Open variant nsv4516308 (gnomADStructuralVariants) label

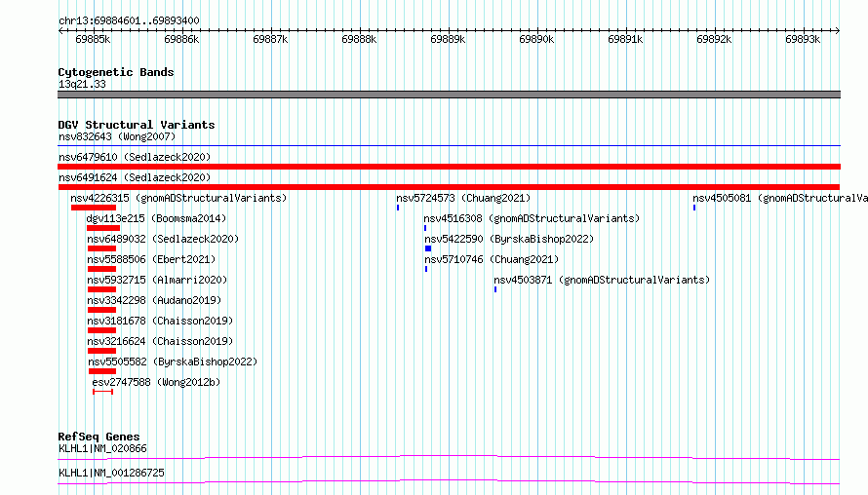point(532,218)
